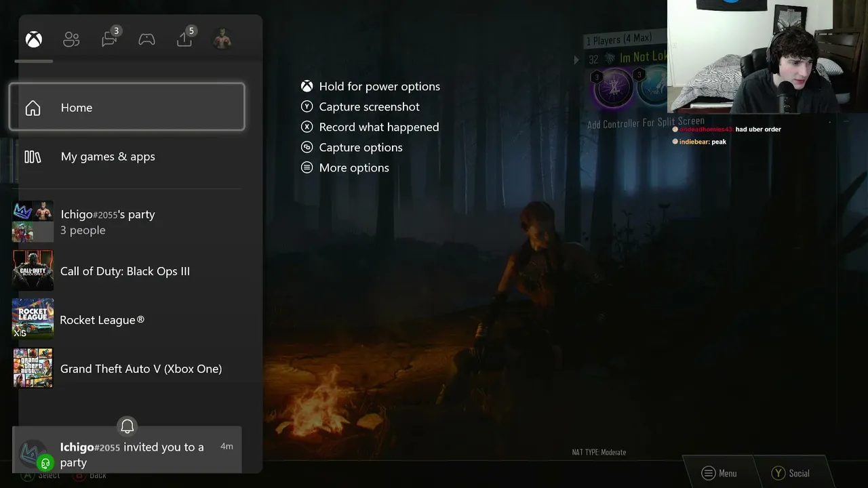The width and height of the screenshot is (868, 488).
Task: Launch Grand Theft Auto V (Xbox One)
Action: 127,368
